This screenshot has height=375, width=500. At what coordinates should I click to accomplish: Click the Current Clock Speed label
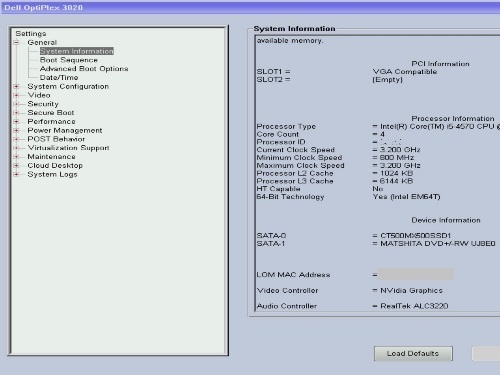[x=295, y=150]
